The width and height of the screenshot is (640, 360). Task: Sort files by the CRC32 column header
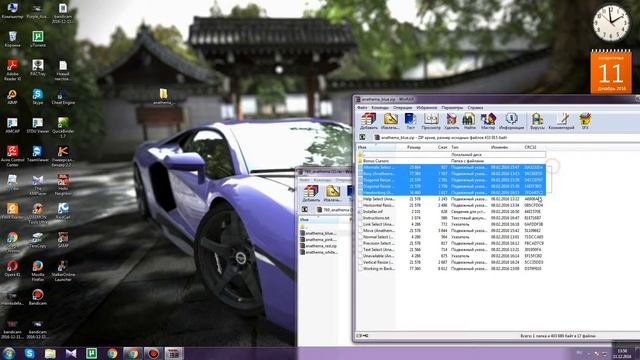[534, 147]
